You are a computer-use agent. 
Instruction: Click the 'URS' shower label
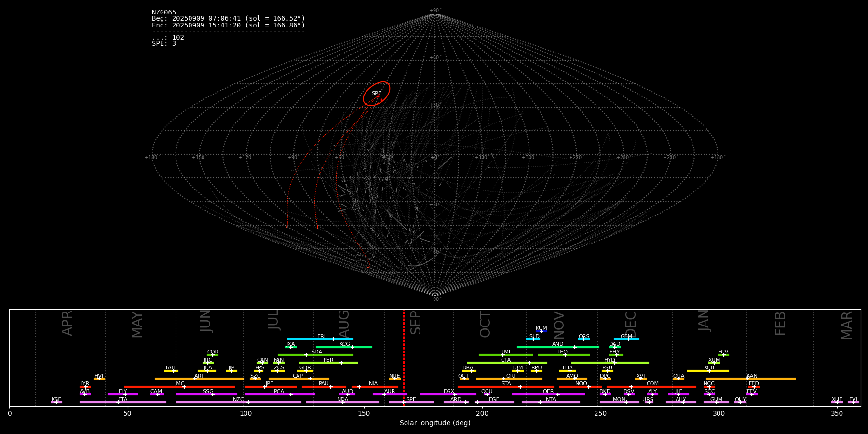pos(648,400)
